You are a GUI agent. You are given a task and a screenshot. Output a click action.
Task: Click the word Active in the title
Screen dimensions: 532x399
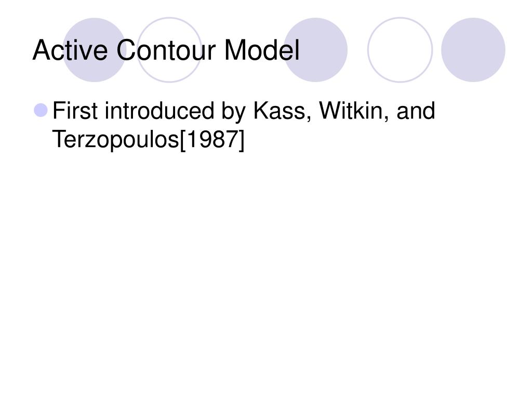pyautogui.click(x=70, y=50)
